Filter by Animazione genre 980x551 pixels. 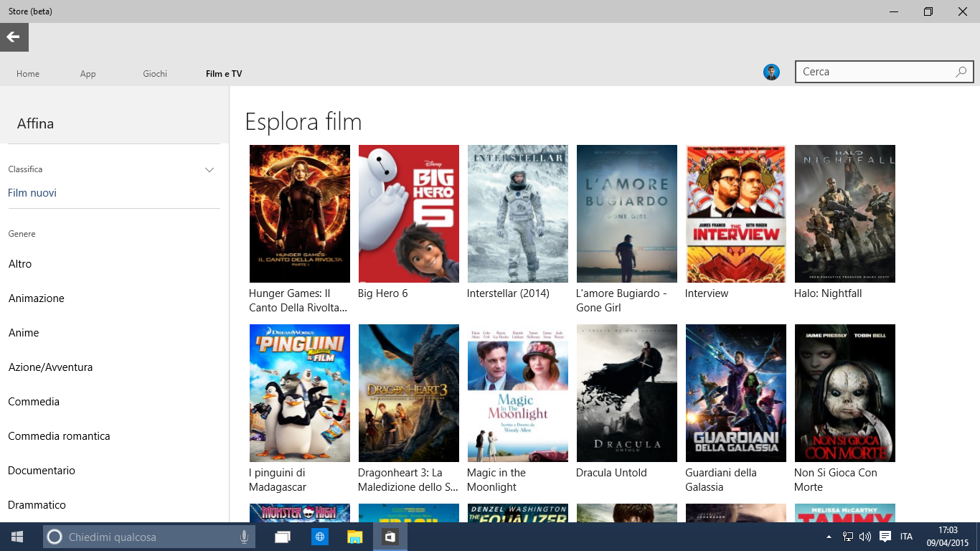click(37, 298)
